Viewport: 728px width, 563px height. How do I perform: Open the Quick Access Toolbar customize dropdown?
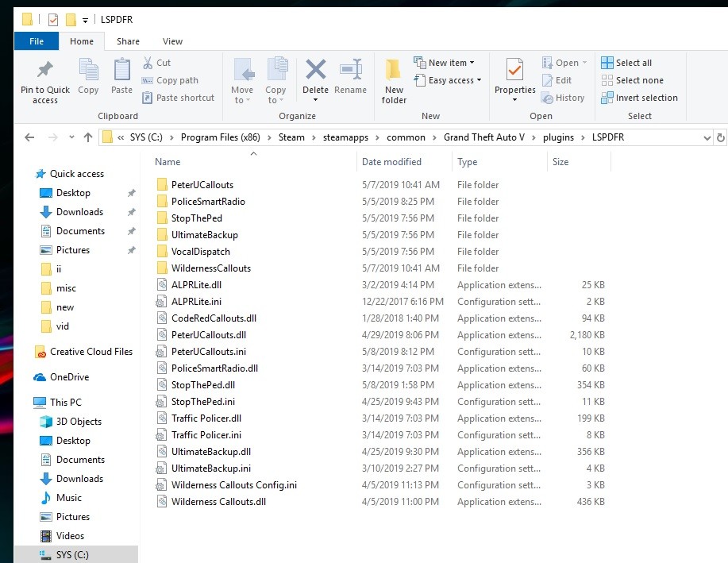click(x=86, y=20)
